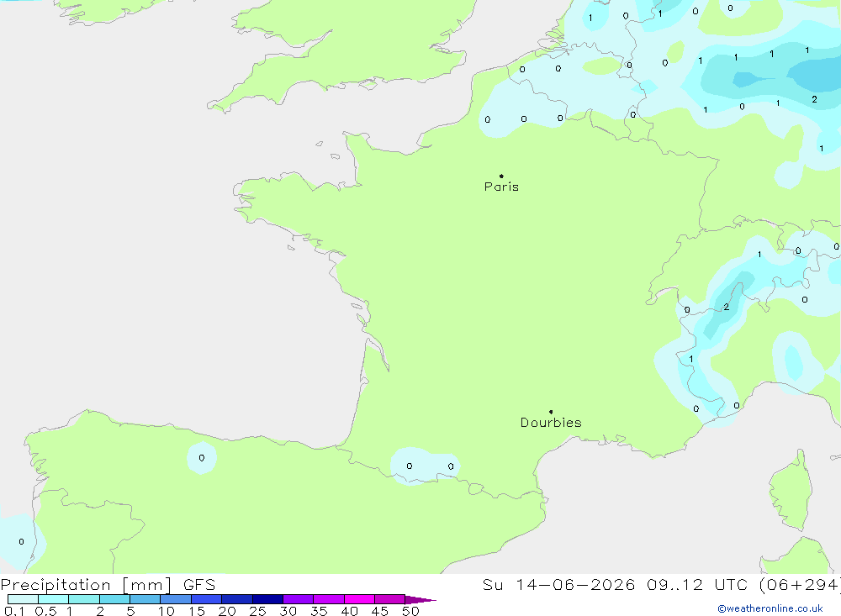Viewport: 841px width, 616px height.
Task: Click the black dot marking Dourbies
Action: [x=551, y=412]
